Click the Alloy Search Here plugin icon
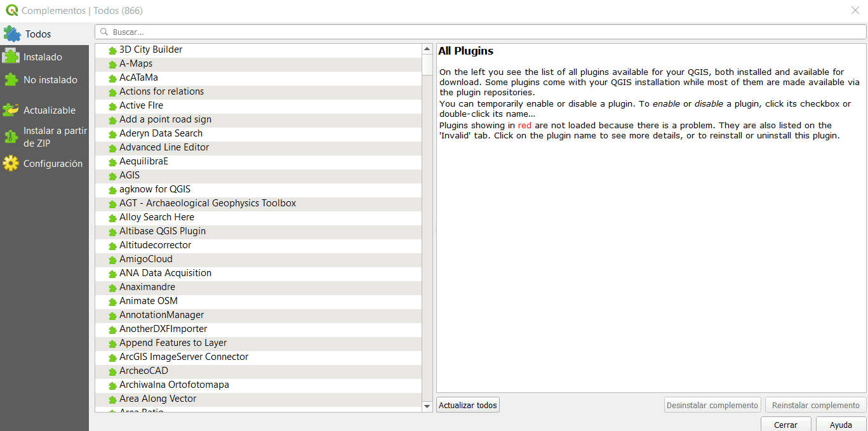 click(x=112, y=218)
